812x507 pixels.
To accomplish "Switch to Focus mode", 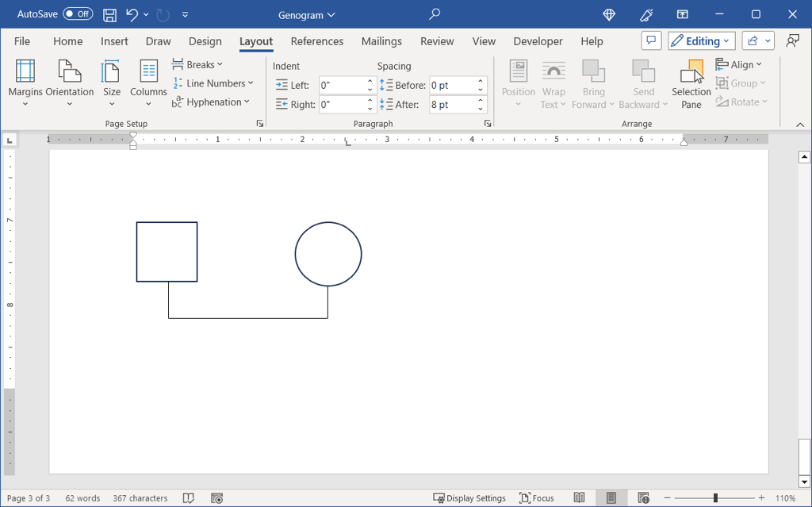I will (536, 498).
